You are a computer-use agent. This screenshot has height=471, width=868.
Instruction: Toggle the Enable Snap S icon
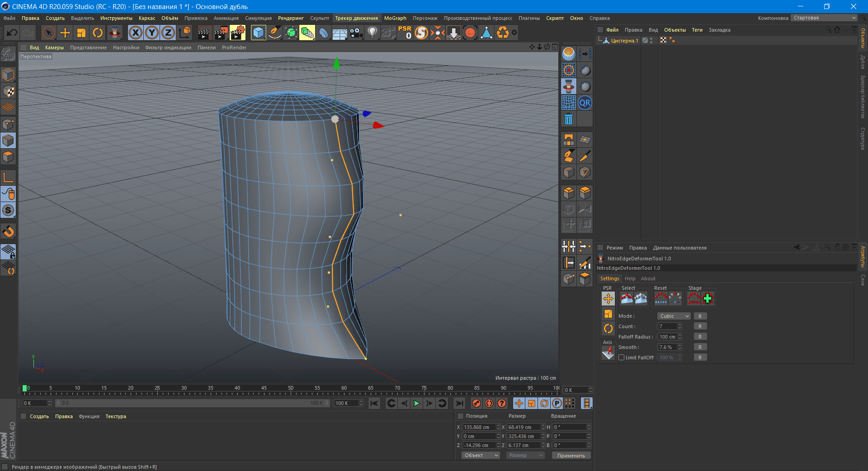click(8, 210)
